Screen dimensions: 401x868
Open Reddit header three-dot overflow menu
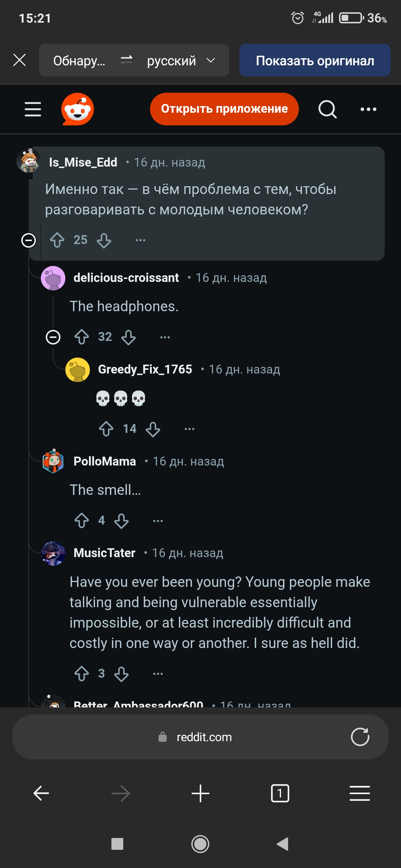[x=368, y=109]
